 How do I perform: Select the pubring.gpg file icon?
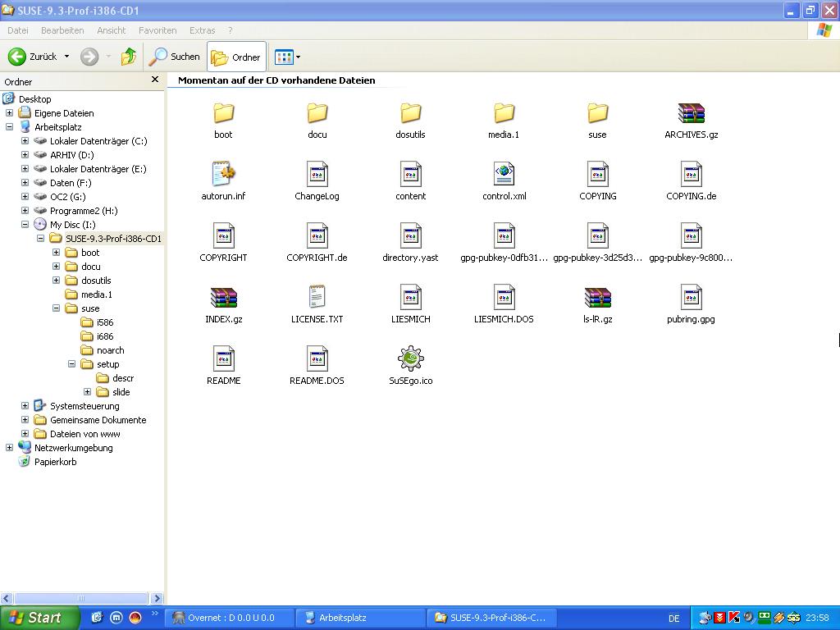point(691,297)
